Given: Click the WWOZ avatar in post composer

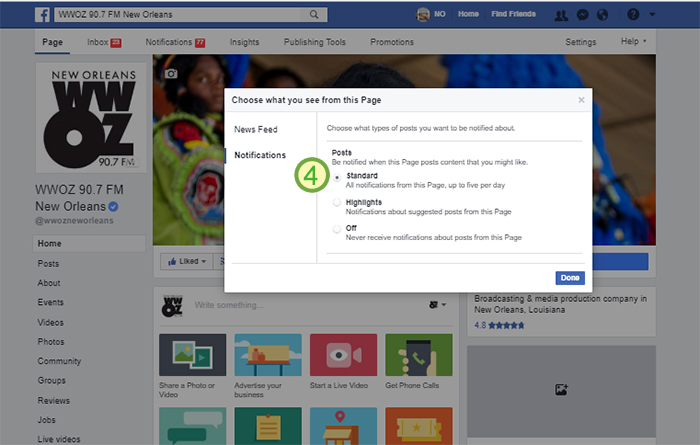Looking at the screenshot, I should pos(172,306).
